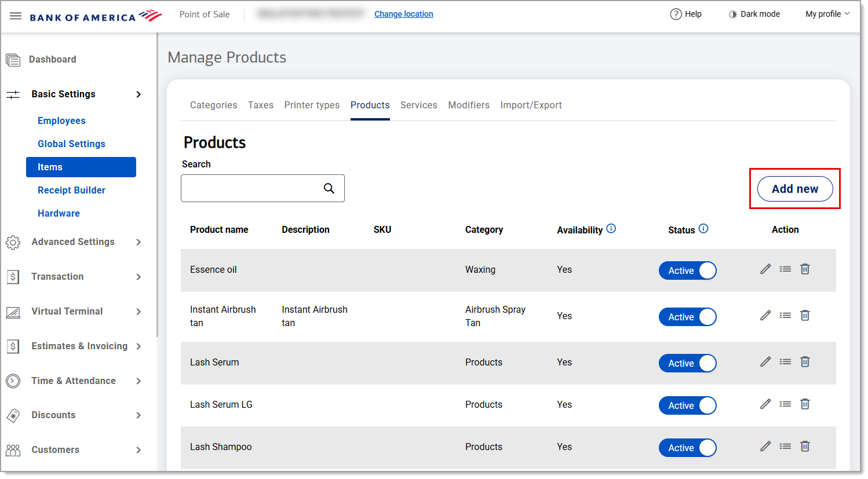
Task: Click the Status info icon
Action: tap(704, 228)
